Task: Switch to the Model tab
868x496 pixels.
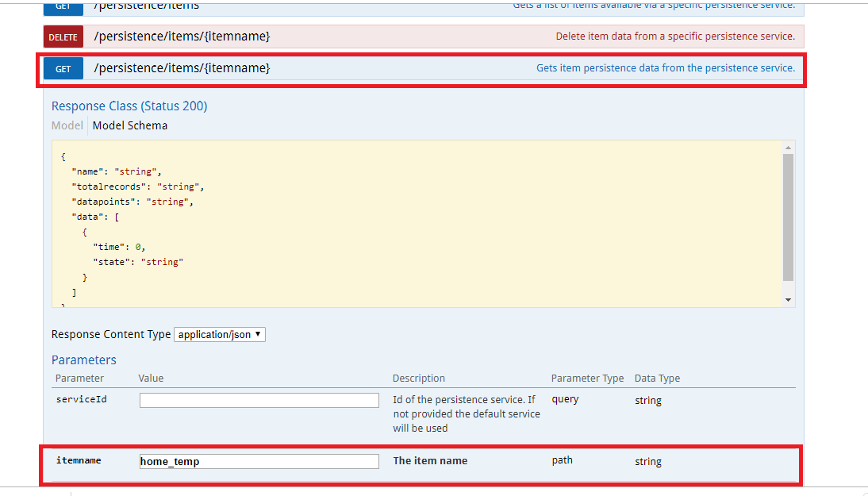Action: [x=67, y=125]
